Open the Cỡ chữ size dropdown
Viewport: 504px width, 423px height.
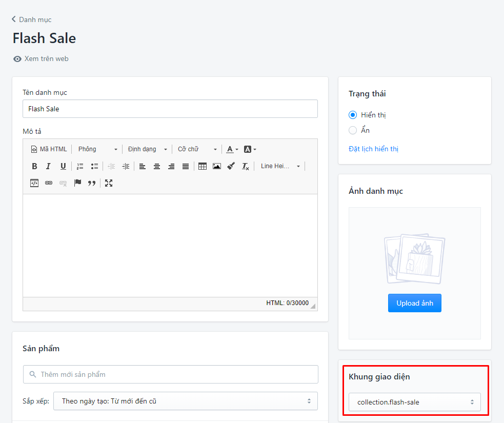tap(197, 149)
